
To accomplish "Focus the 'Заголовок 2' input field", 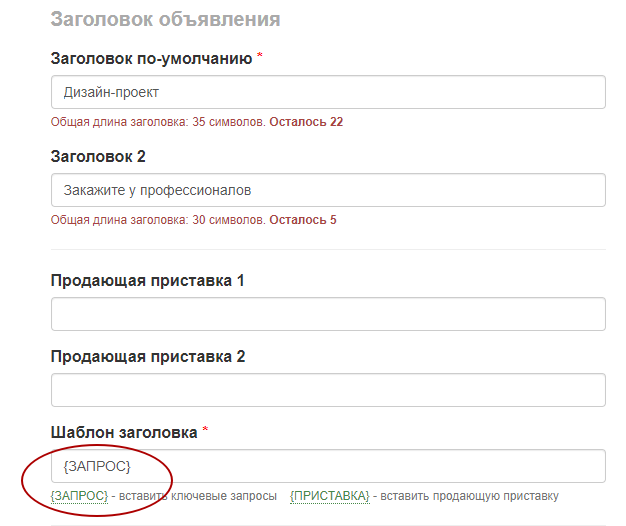I will [x=328, y=190].
